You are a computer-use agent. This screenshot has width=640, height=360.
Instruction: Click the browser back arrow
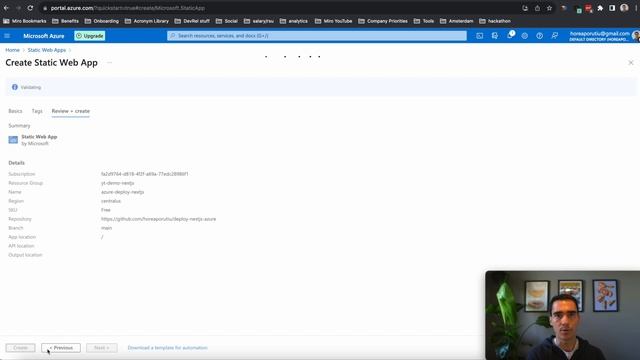pyautogui.click(x=6, y=8)
